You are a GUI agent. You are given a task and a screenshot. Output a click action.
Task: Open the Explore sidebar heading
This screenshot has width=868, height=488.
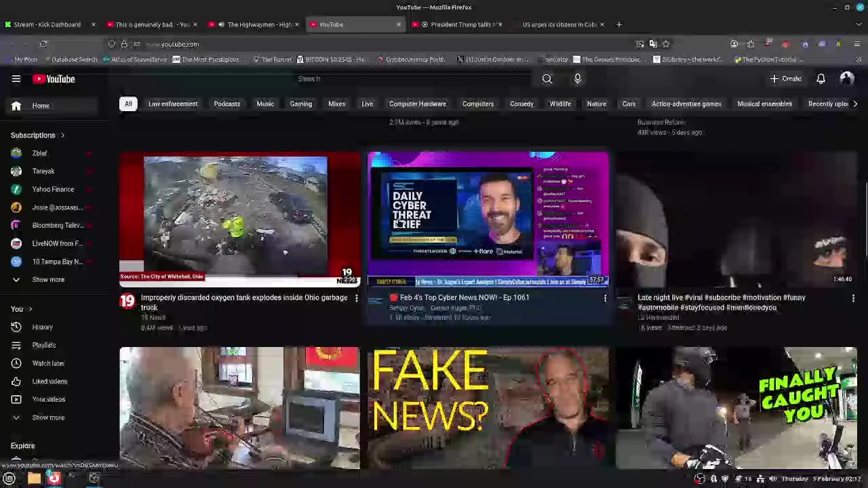(22, 446)
